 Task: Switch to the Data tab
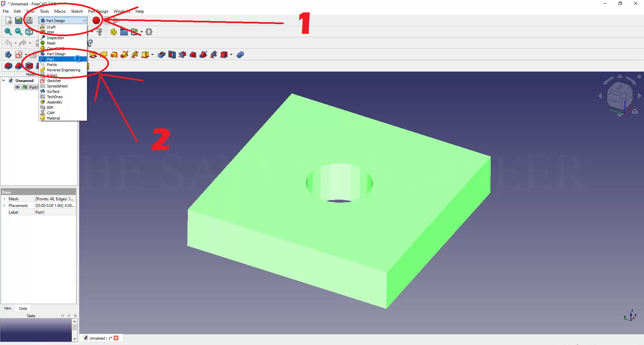pos(23,308)
